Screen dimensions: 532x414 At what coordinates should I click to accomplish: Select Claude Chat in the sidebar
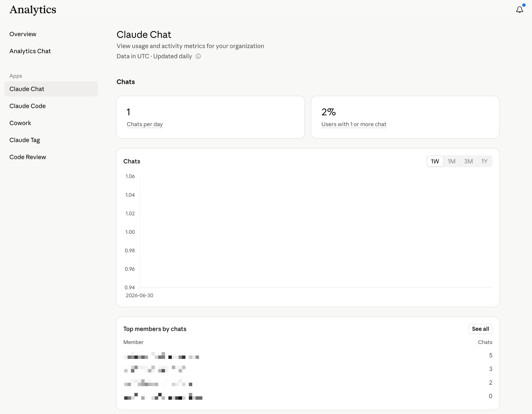pyautogui.click(x=51, y=89)
